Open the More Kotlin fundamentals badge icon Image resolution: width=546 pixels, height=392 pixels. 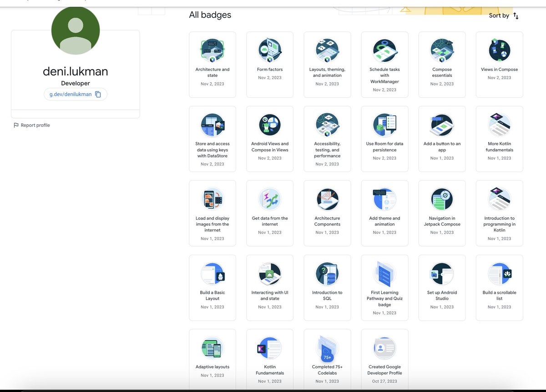click(x=499, y=125)
